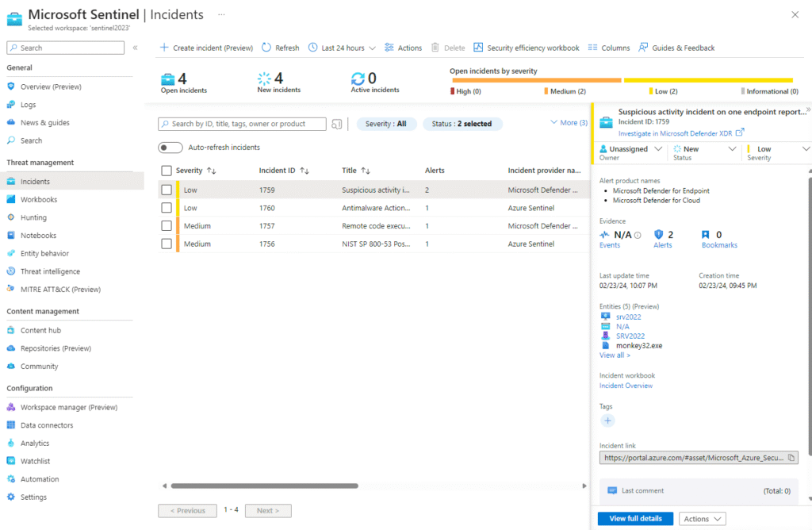This screenshot has width=812, height=530.
Task: Click the Threat intelligence sidebar icon
Action: click(x=11, y=271)
